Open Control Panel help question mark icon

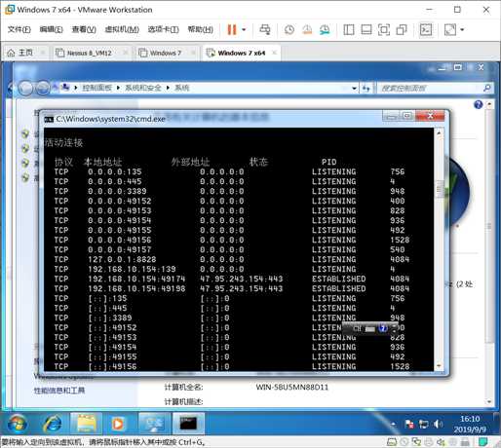[x=478, y=104]
